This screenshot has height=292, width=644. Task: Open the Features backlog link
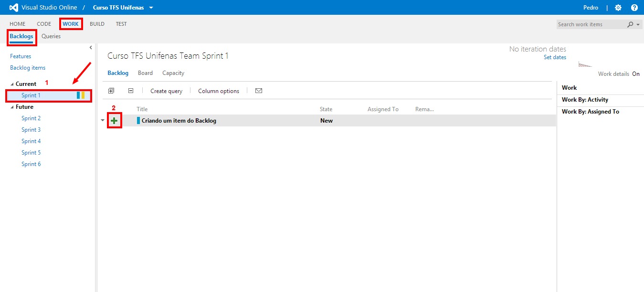(21, 56)
